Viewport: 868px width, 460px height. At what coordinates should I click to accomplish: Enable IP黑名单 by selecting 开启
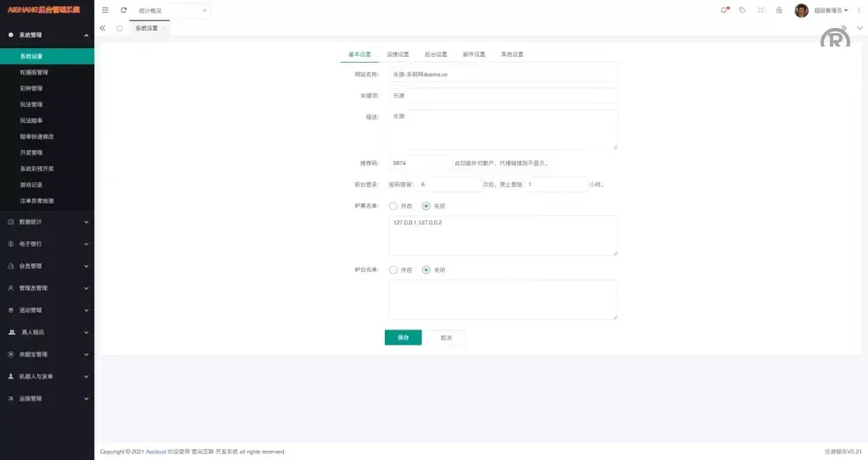click(x=393, y=206)
